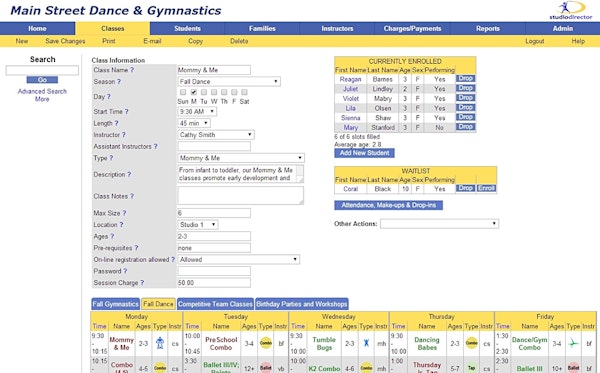
Task: Click the help icon beside Max Size
Action: 124,213
